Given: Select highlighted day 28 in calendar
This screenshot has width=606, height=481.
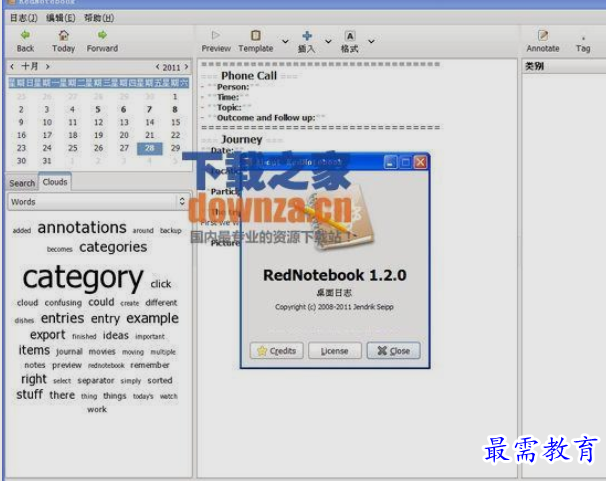Looking at the screenshot, I should 150,148.
